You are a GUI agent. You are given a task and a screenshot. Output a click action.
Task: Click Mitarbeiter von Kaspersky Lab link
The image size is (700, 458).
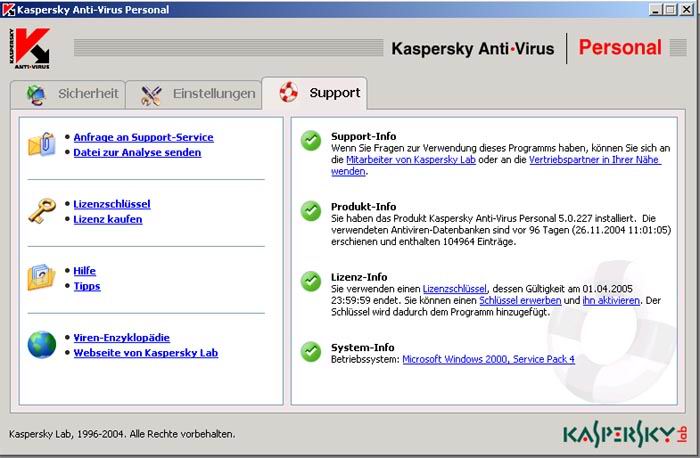click(x=411, y=160)
